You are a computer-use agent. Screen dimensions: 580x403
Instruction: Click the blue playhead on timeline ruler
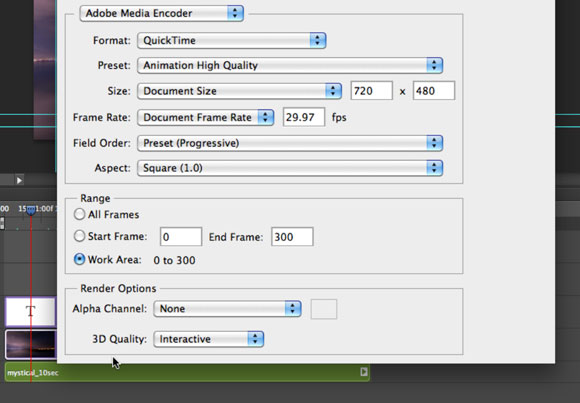click(x=31, y=210)
